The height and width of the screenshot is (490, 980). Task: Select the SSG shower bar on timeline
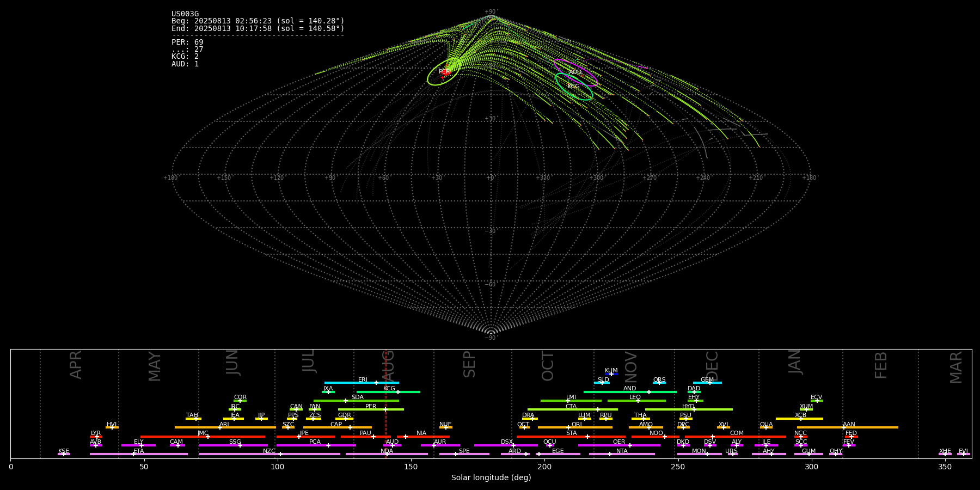coord(234,445)
